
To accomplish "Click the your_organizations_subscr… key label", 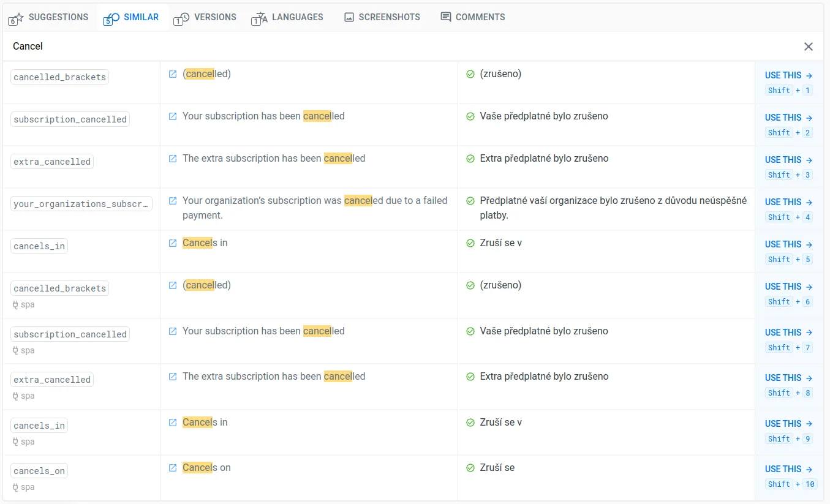I will (x=81, y=204).
